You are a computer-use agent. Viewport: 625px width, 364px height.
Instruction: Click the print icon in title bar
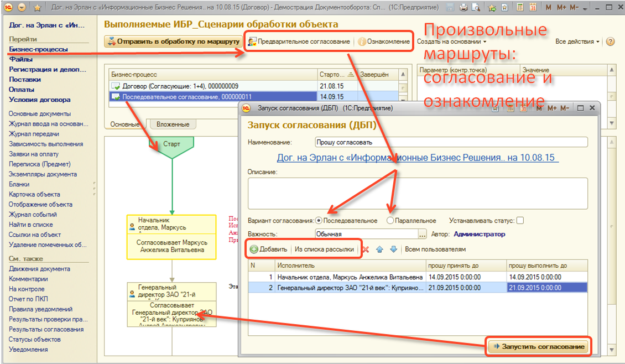pos(463,8)
